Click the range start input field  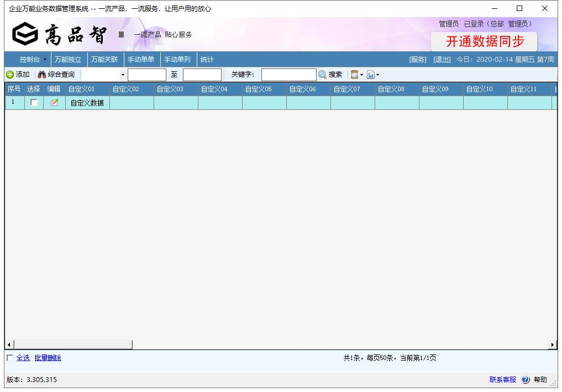[x=147, y=75]
